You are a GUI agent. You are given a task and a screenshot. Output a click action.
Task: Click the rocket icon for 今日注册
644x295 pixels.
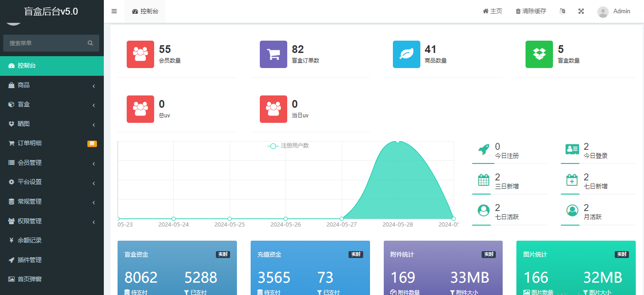483,149
